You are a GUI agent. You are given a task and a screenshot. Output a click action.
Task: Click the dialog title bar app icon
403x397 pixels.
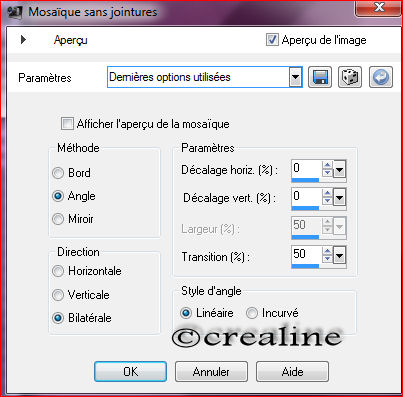pyautogui.click(x=14, y=12)
